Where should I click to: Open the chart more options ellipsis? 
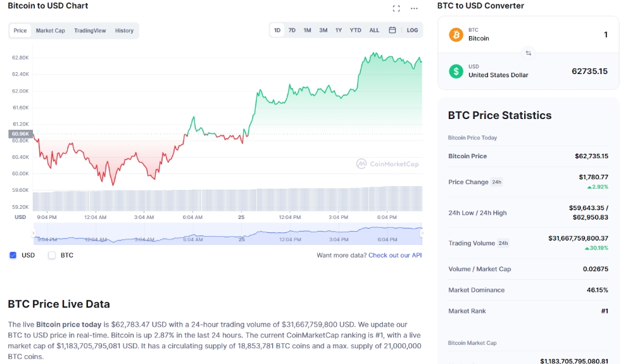point(414,8)
